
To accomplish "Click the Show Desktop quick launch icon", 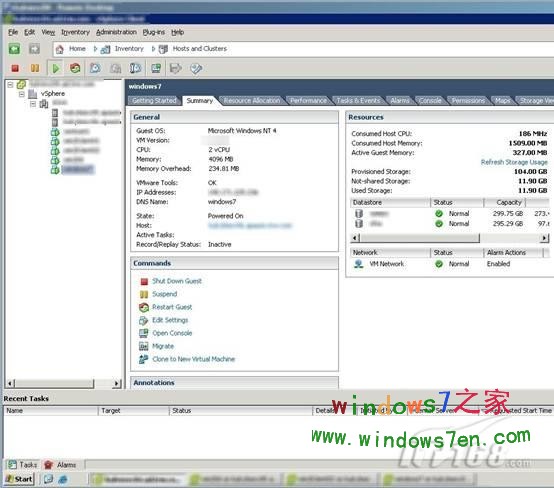I will [x=49, y=479].
